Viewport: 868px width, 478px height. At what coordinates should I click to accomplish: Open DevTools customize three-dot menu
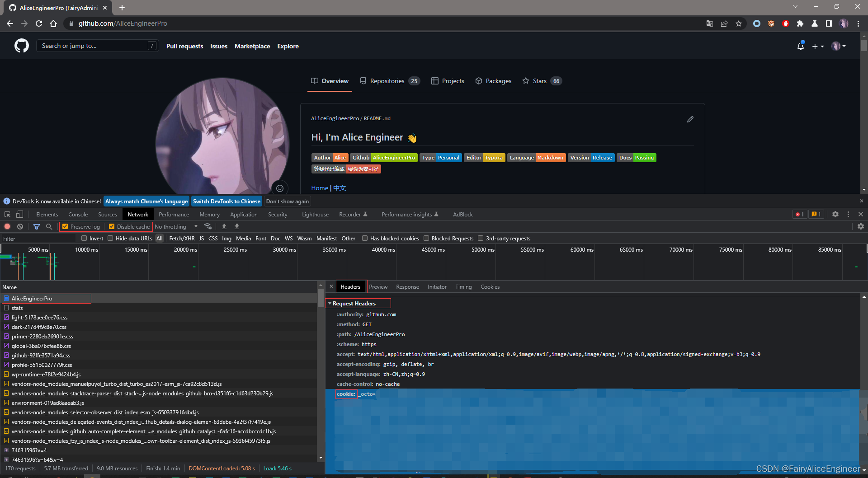click(x=848, y=214)
